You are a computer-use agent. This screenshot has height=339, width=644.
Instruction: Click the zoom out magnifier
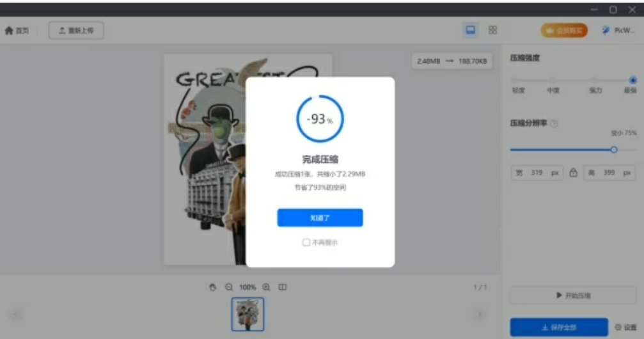click(x=229, y=287)
